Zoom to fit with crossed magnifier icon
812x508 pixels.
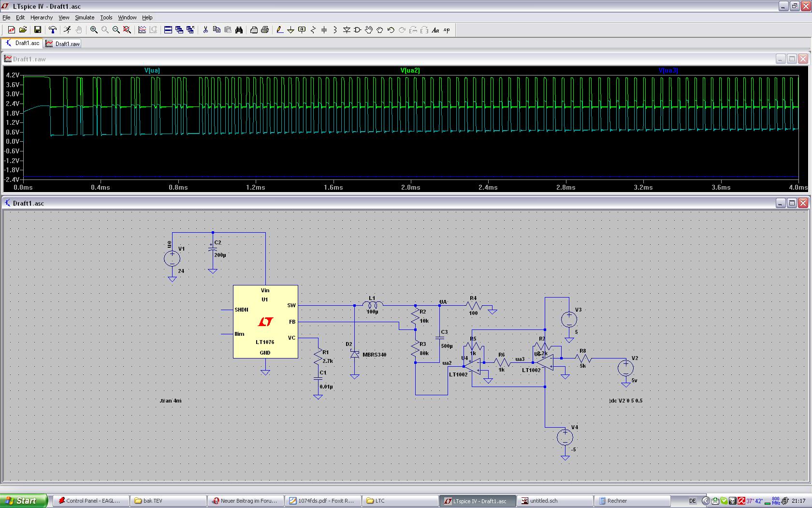(127, 30)
